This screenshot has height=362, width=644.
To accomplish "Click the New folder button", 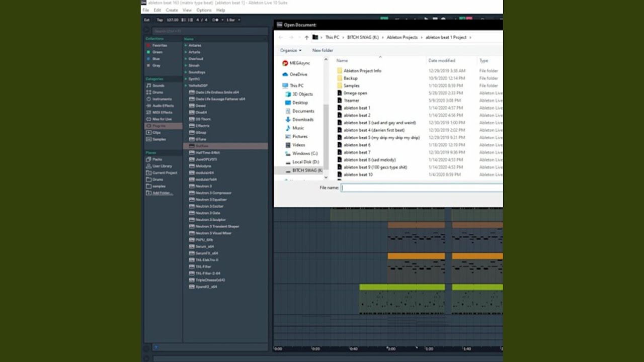I will (323, 50).
